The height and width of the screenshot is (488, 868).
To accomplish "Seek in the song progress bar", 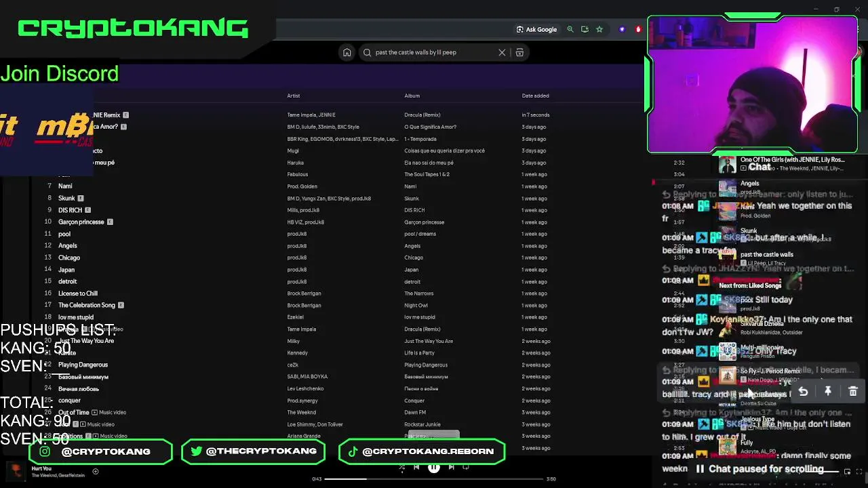I will 434,479.
